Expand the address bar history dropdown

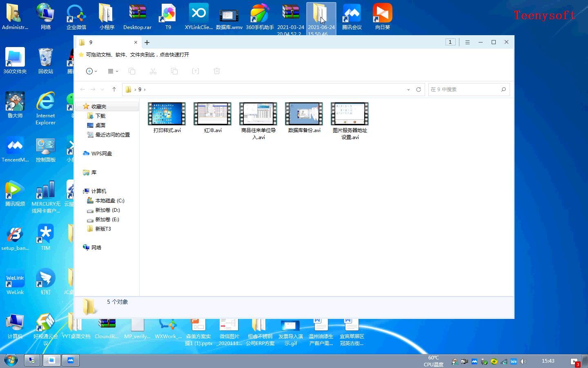(x=408, y=90)
